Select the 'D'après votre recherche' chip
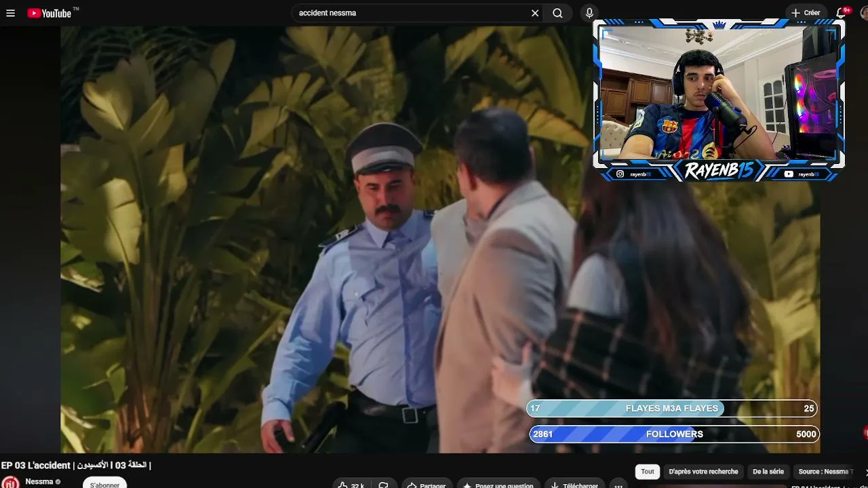This screenshot has width=868, height=488. tap(703, 472)
